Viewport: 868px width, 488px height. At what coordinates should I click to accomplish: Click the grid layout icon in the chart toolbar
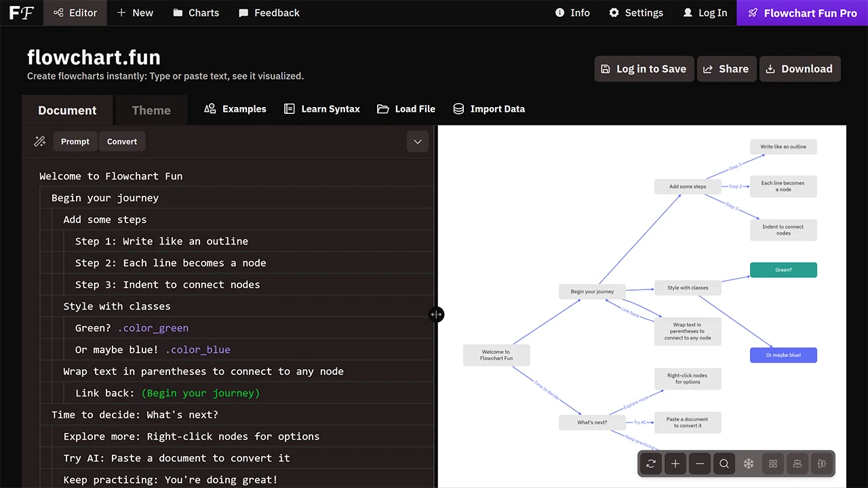[x=773, y=464]
